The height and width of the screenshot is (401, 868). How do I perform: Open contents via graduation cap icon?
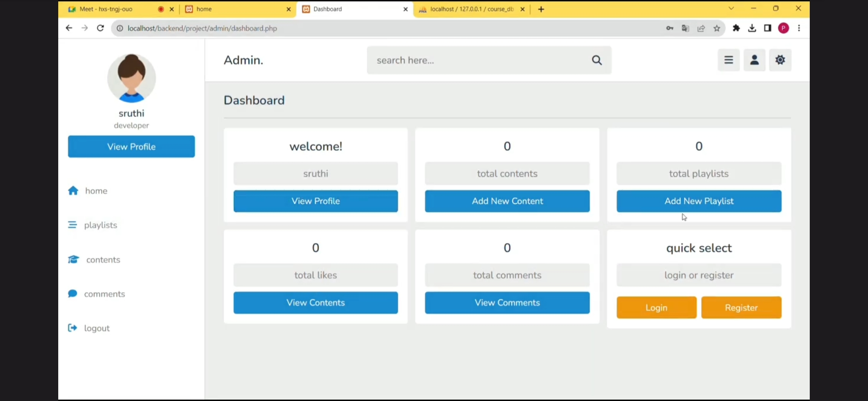[73, 260]
